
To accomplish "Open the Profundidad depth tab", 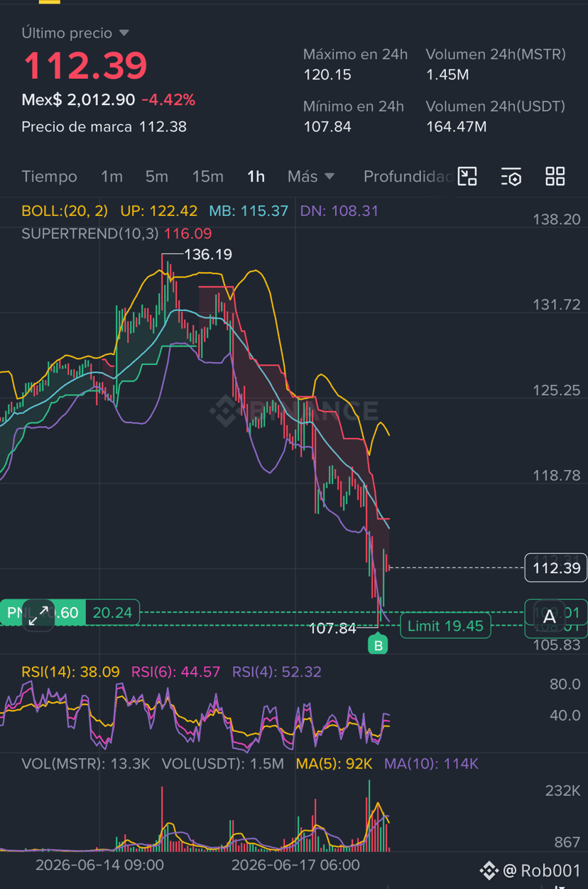I will coord(408,176).
